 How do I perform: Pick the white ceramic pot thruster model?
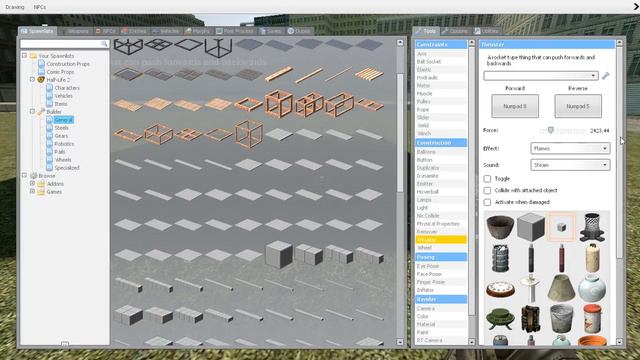coord(592,288)
